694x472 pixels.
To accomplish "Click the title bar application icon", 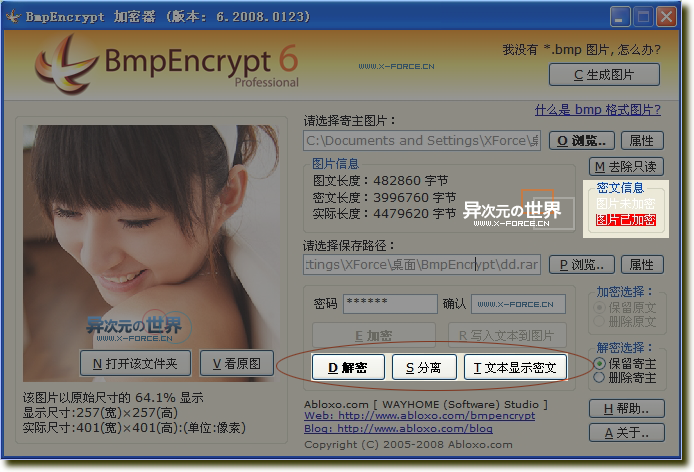I will (x=14, y=17).
